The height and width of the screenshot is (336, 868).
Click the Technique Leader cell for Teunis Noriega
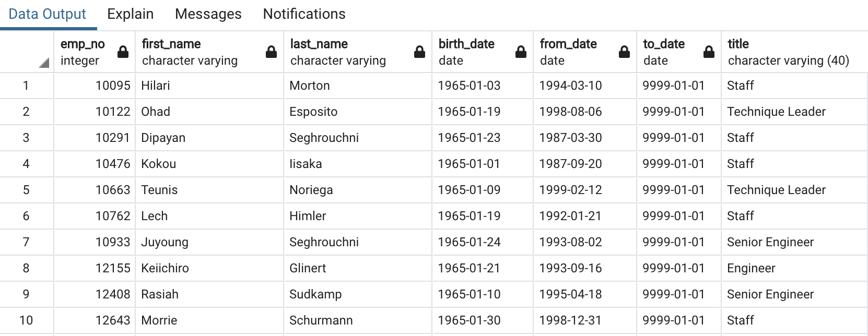[x=776, y=189]
